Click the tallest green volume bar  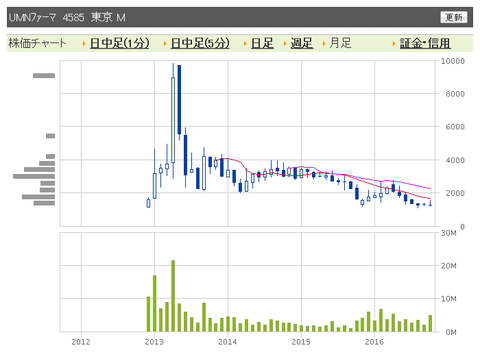pyautogui.click(x=173, y=296)
